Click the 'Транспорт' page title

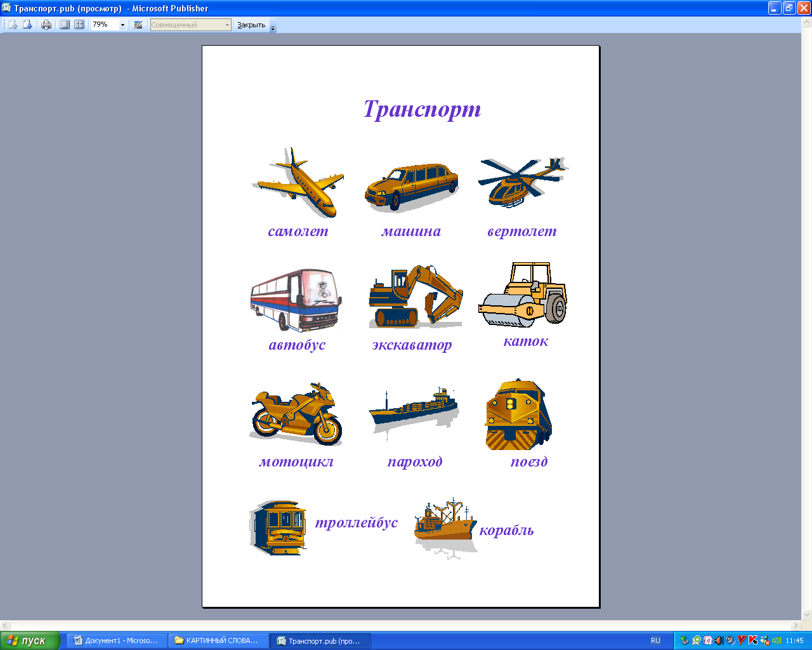[422, 109]
